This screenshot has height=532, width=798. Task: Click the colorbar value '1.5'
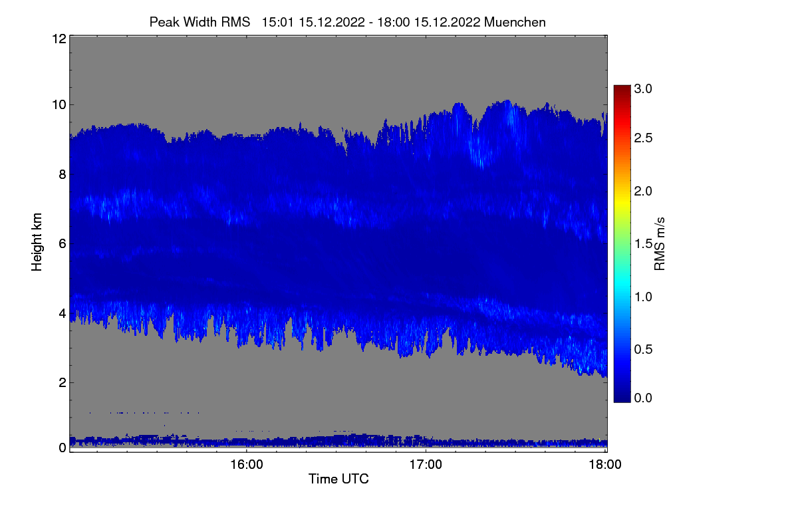point(643,243)
